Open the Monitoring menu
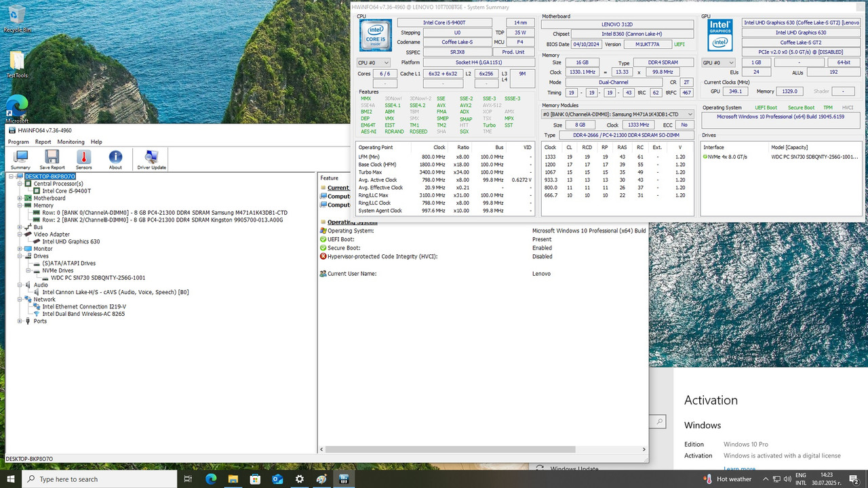The width and height of the screenshot is (868, 488). coord(71,142)
